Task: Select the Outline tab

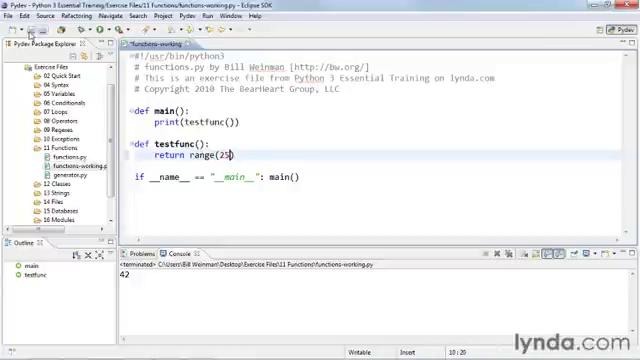Action: [23, 243]
